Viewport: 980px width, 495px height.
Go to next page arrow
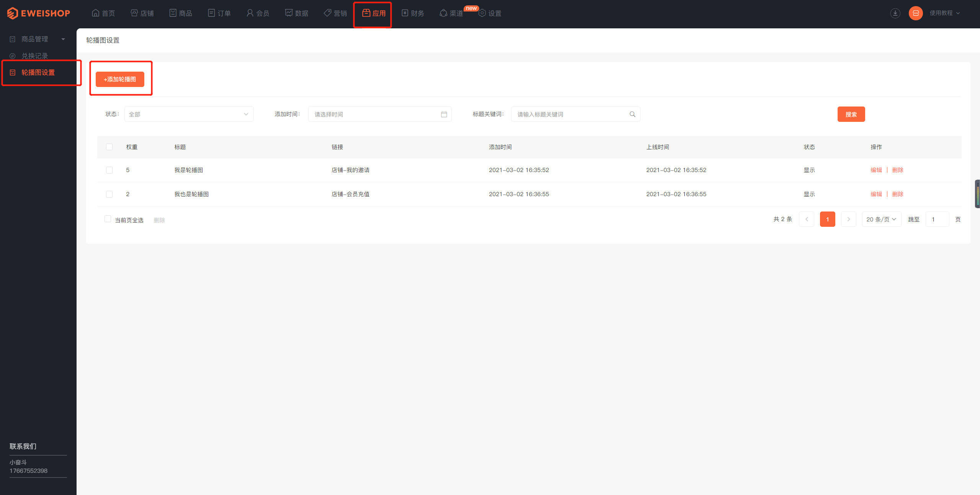pyautogui.click(x=849, y=219)
